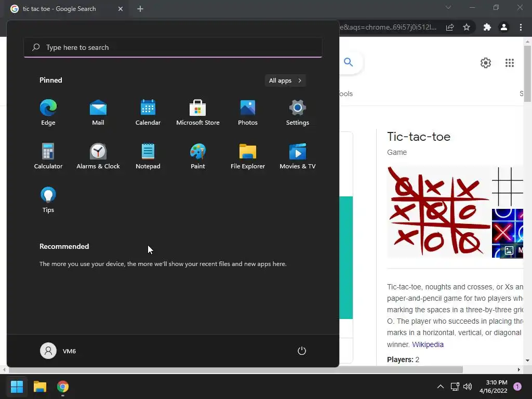
Task: Open the notification center badge
Action: click(517, 387)
